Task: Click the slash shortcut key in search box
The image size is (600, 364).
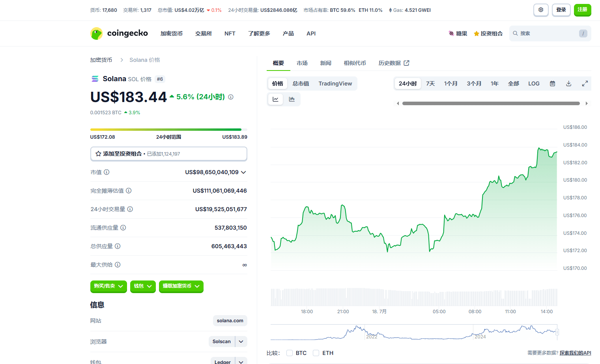Action: click(x=583, y=33)
